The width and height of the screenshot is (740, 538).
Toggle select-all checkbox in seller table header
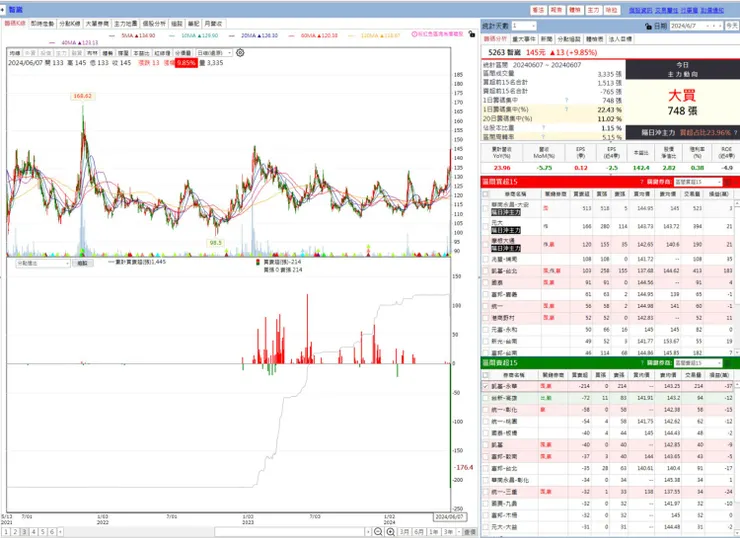(486, 375)
